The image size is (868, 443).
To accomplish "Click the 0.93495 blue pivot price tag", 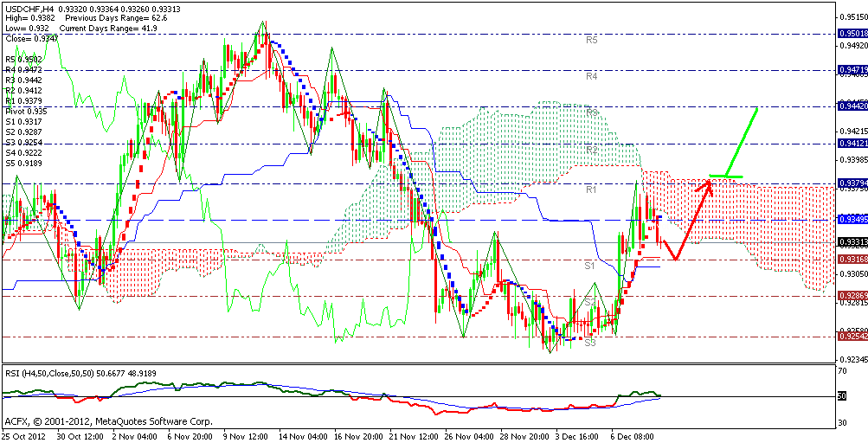I will [x=851, y=220].
